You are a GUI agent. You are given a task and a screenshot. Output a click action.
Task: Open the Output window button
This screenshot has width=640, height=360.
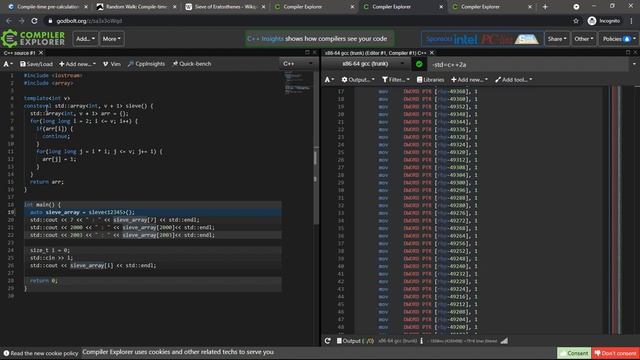[x=355, y=341]
